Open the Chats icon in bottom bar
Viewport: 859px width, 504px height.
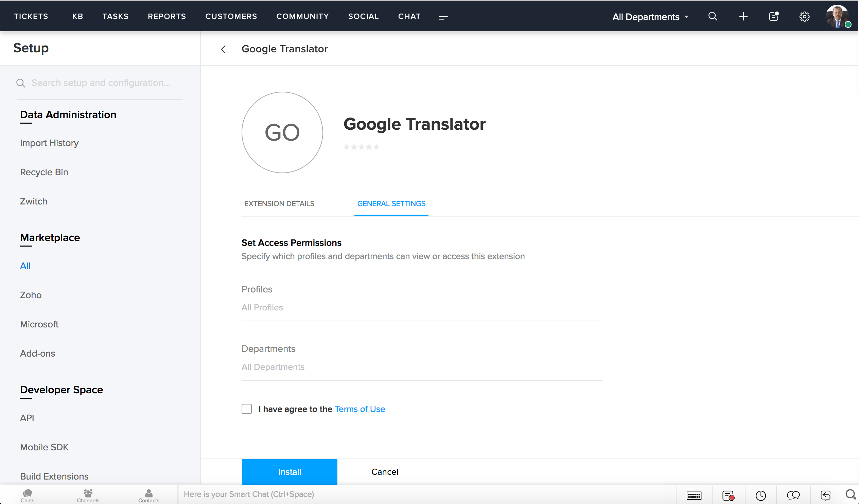[27, 495]
